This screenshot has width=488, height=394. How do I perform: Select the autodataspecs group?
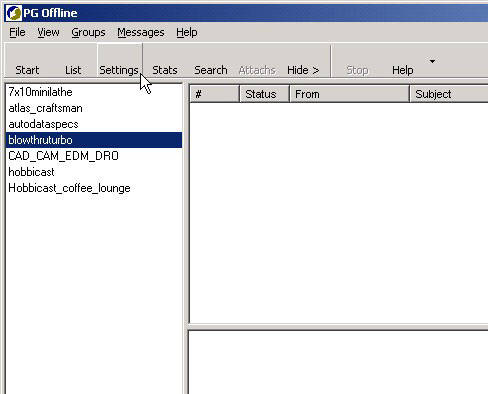point(94,124)
